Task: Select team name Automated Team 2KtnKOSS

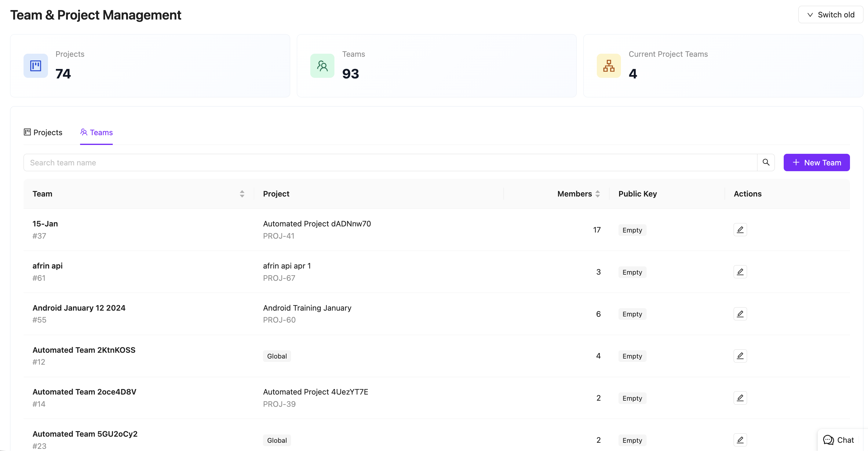Action: [x=84, y=350]
